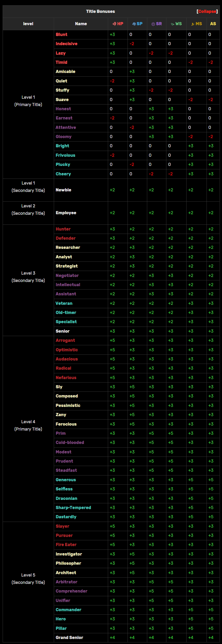Select the Veteran title name
This screenshot has width=222, height=644.
(x=64, y=303)
